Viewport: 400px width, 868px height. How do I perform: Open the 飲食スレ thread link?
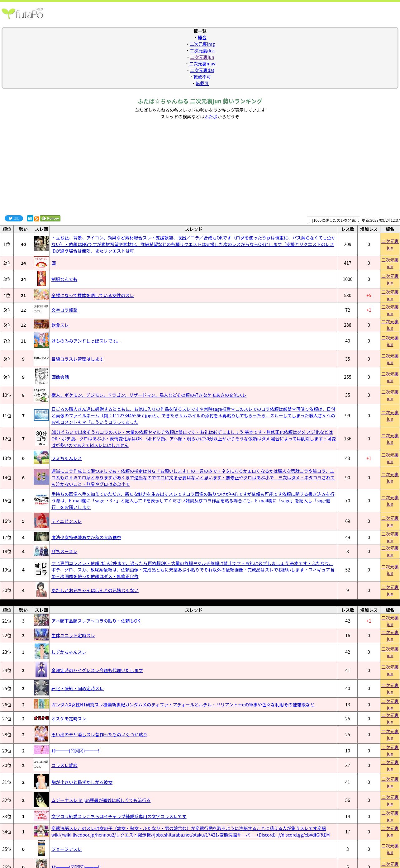point(60,325)
